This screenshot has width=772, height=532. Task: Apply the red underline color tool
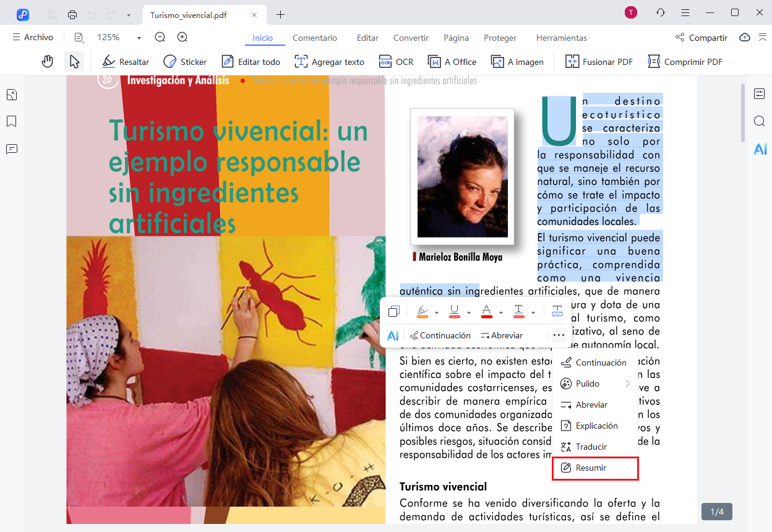coord(455,311)
